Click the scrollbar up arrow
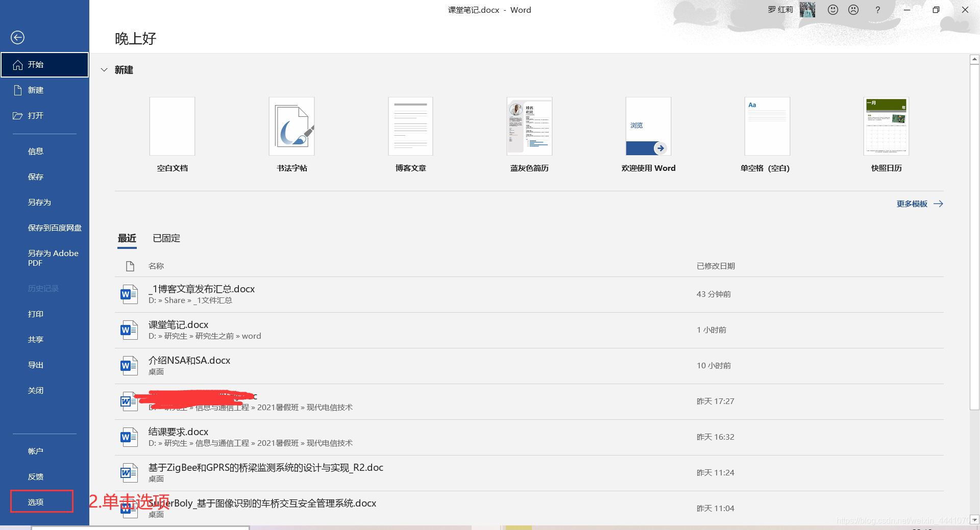 tap(974, 60)
